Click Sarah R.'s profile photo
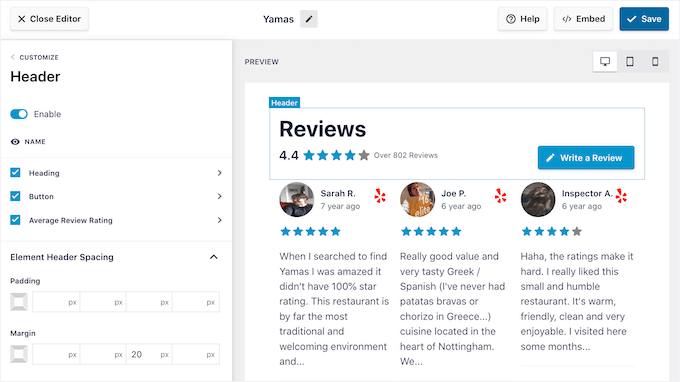Viewport: 680px width, 382px height. [x=297, y=199]
